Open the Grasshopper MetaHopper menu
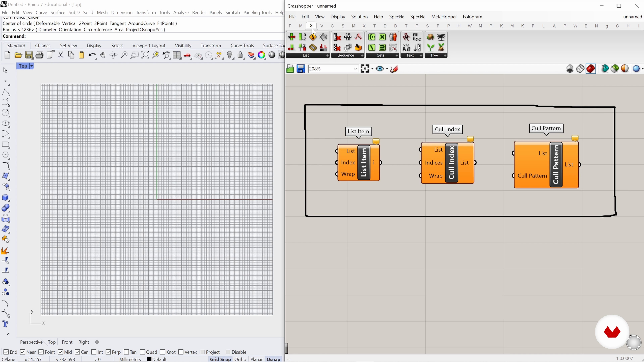The height and width of the screenshot is (362, 644). click(444, 17)
